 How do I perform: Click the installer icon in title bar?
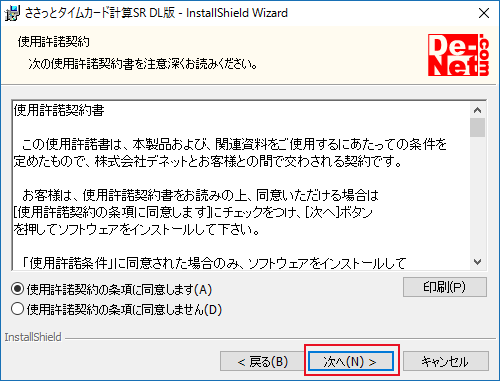click(12, 13)
